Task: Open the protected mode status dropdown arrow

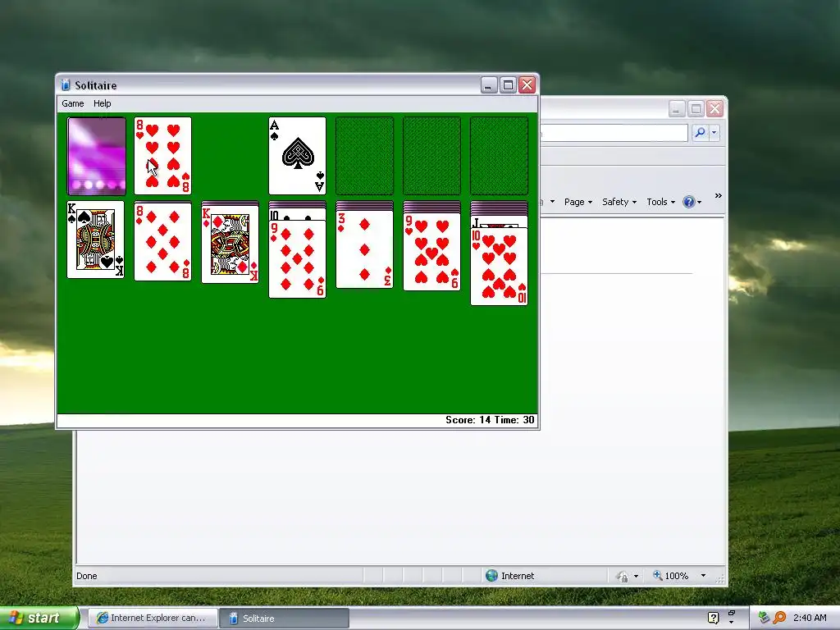Action: click(x=636, y=577)
